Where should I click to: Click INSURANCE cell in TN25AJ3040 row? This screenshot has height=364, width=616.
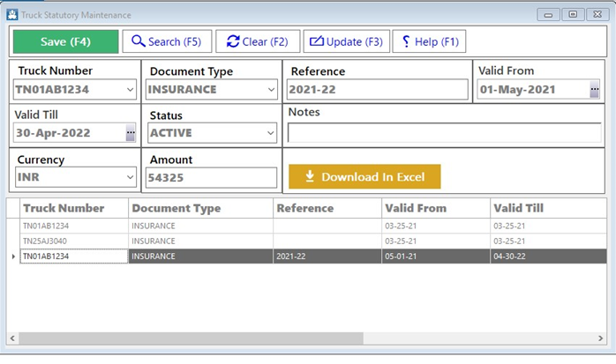200,241
